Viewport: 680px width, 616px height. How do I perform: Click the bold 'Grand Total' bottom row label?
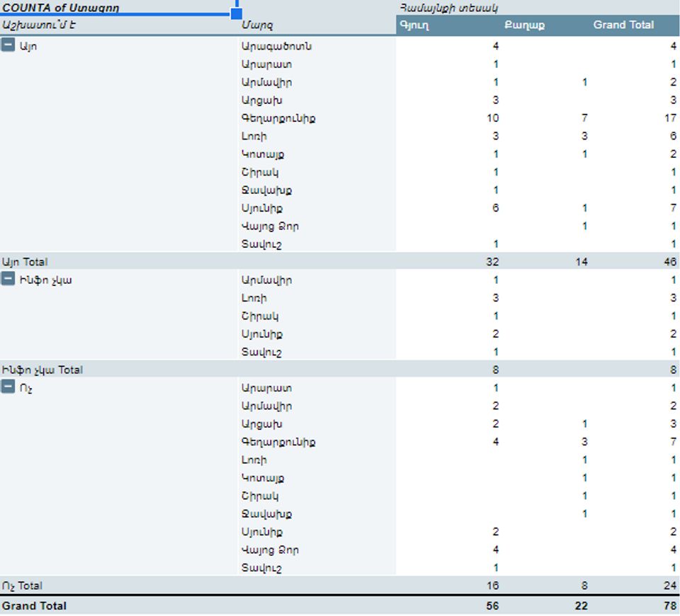tap(34, 606)
